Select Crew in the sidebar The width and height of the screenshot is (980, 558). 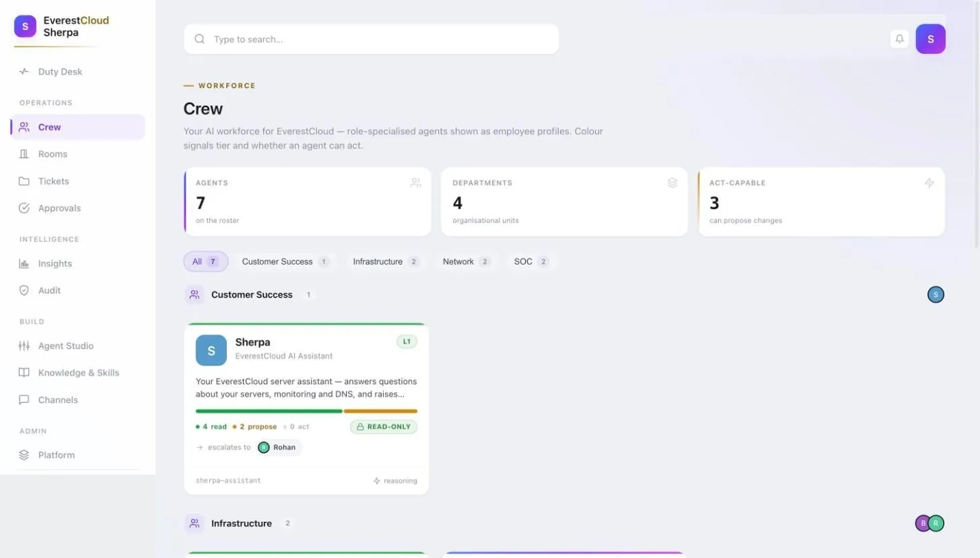pos(77,127)
